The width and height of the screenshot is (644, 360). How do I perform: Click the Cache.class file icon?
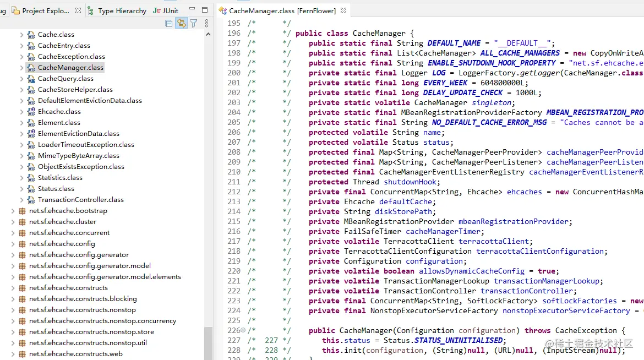coord(31,35)
